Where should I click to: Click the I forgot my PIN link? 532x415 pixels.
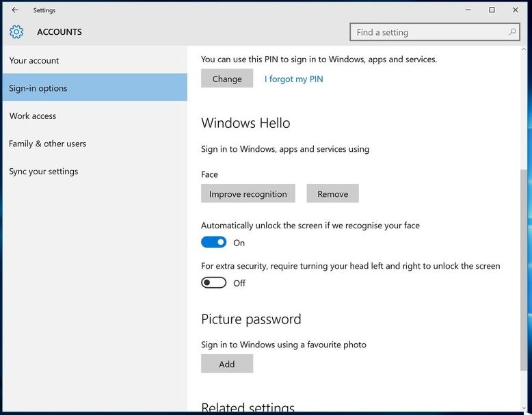(x=294, y=79)
